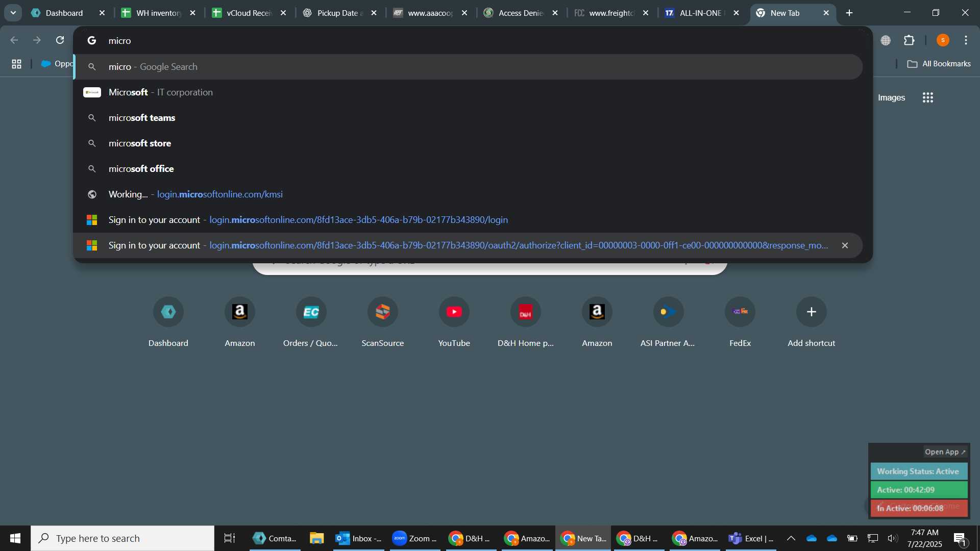Close the WH inventory tab
This screenshot has width=980, height=551.
(192, 13)
